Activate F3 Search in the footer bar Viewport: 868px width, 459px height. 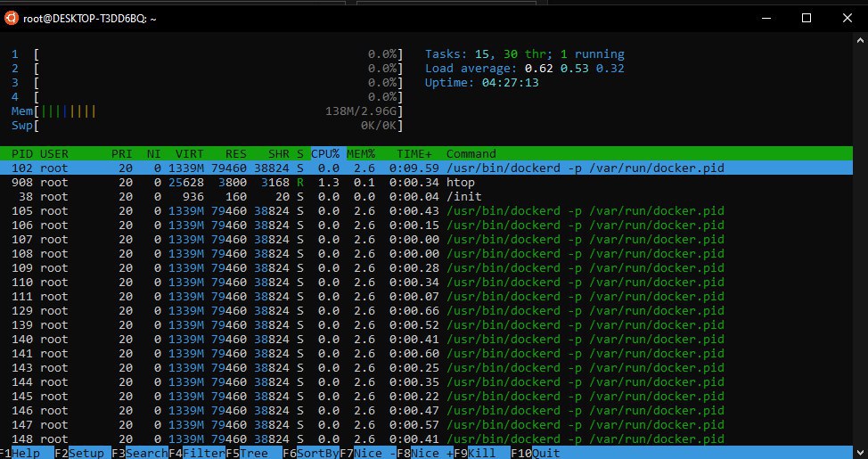[x=140, y=453]
